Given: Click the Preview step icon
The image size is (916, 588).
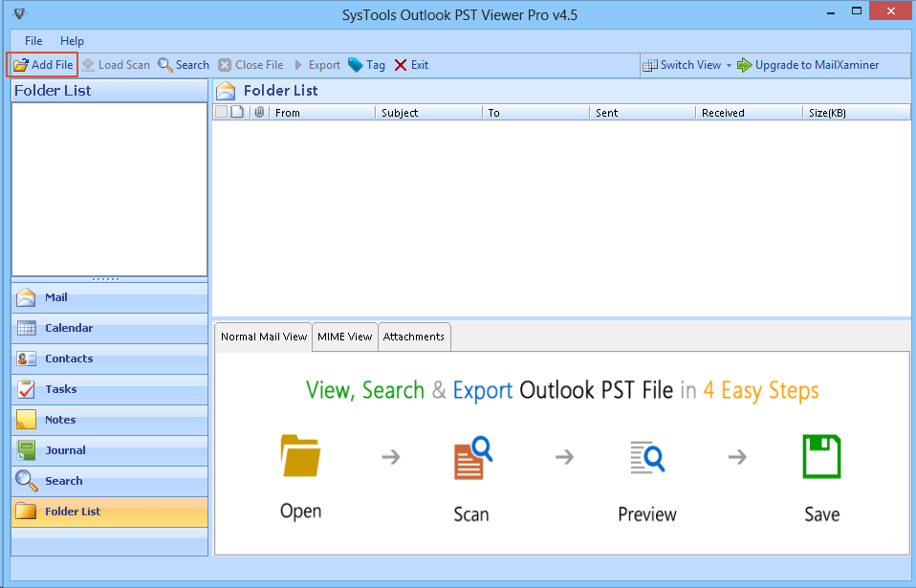Looking at the screenshot, I should (x=647, y=457).
